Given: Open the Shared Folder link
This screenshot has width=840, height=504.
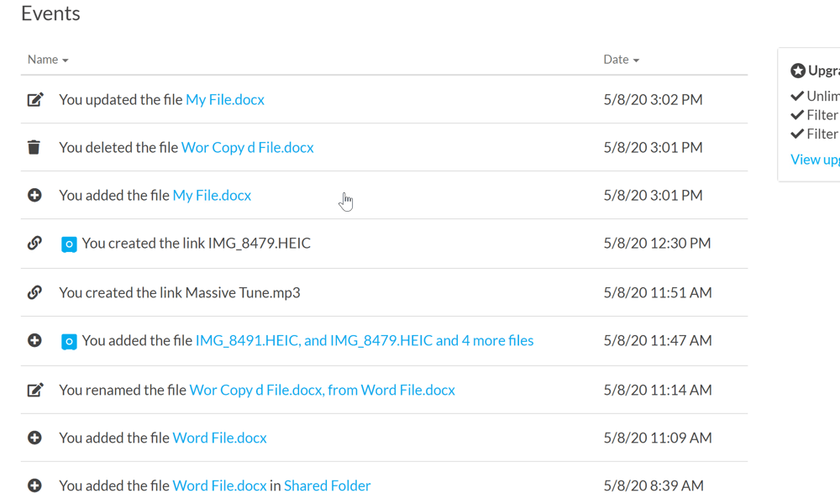Looking at the screenshot, I should coord(328,486).
